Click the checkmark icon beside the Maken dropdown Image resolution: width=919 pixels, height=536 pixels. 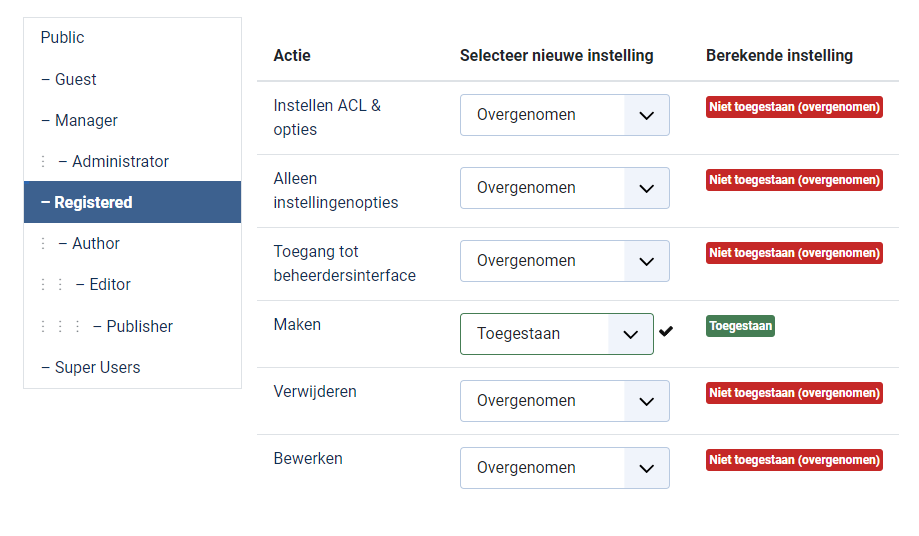[x=666, y=331]
